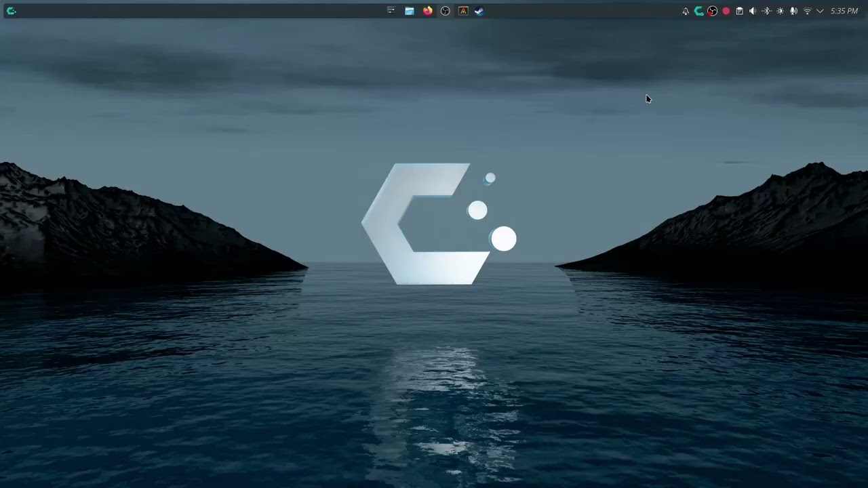This screenshot has width=868, height=488.
Task: Open the application launcher menu
Action: pos(11,11)
